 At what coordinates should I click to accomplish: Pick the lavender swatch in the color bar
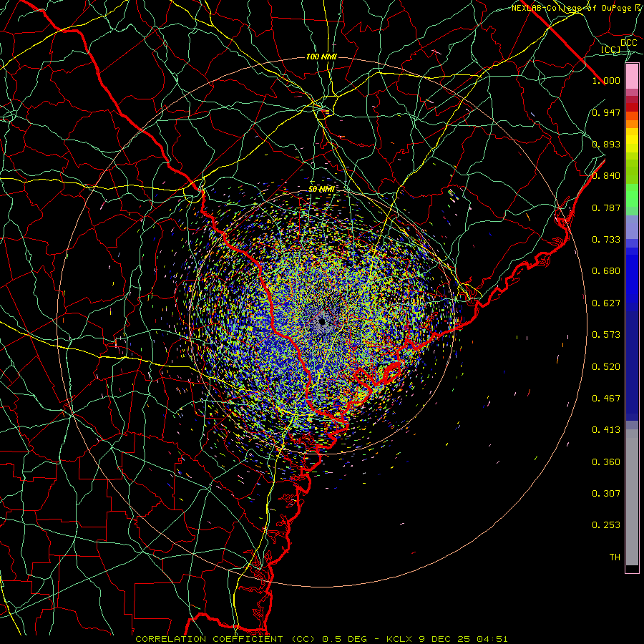tap(632, 228)
